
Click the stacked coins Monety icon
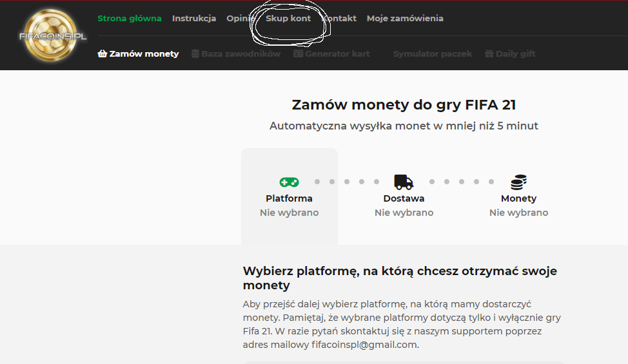click(x=518, y=182)
